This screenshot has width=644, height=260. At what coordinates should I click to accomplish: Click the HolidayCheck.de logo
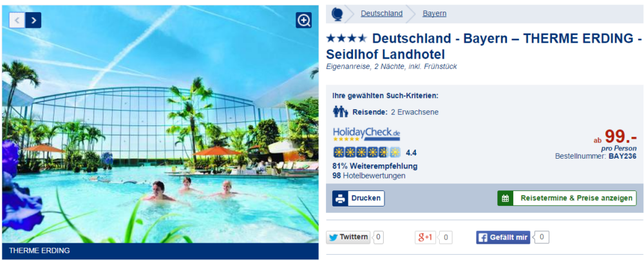click(x=366, y=135)
